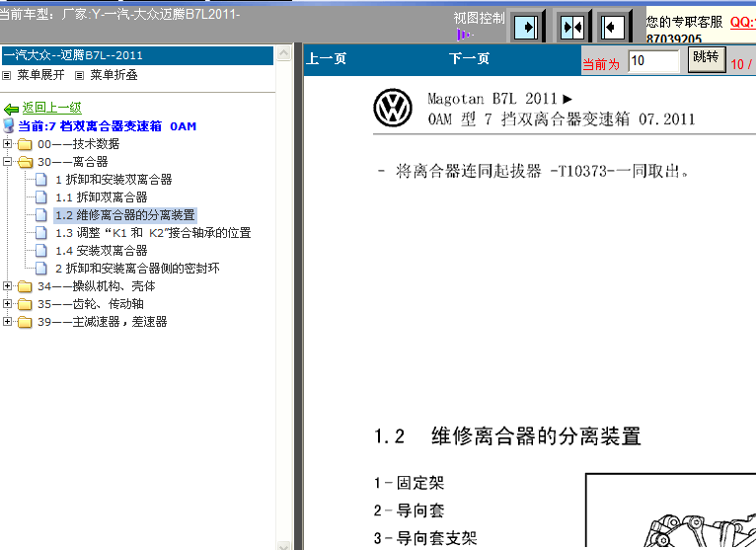The image size is (756, 550).
Task: Select 1.2 维修离合器的分离装置 tree item
Action: coord(125,215)
